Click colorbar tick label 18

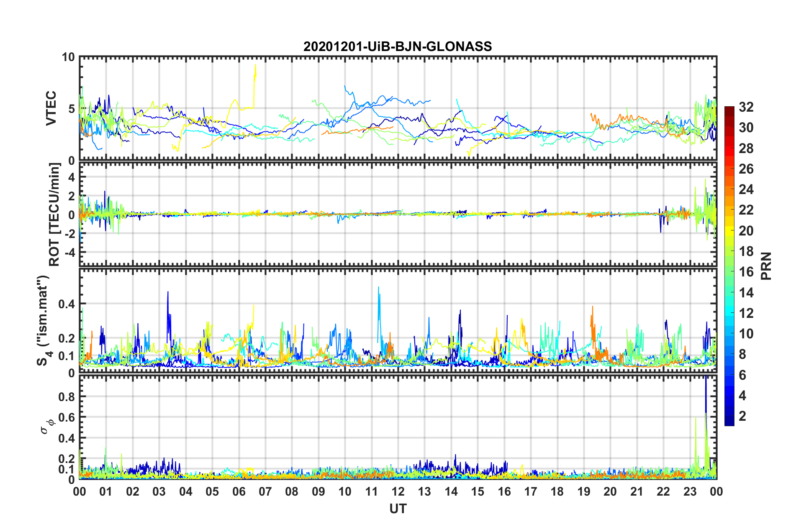746,251
